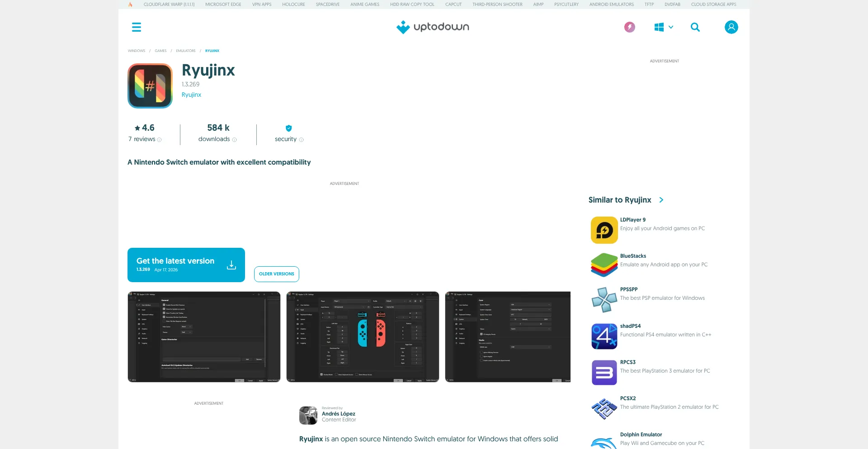Click 584 k downloads figure
The image size is (868, 449).
tap(218, 128)
